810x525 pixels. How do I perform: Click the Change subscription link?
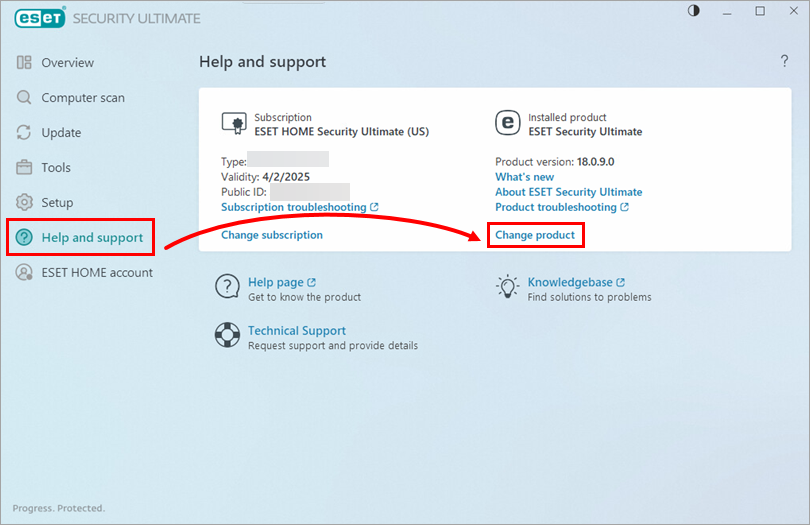pyautogui.click(x=272, y=235)
